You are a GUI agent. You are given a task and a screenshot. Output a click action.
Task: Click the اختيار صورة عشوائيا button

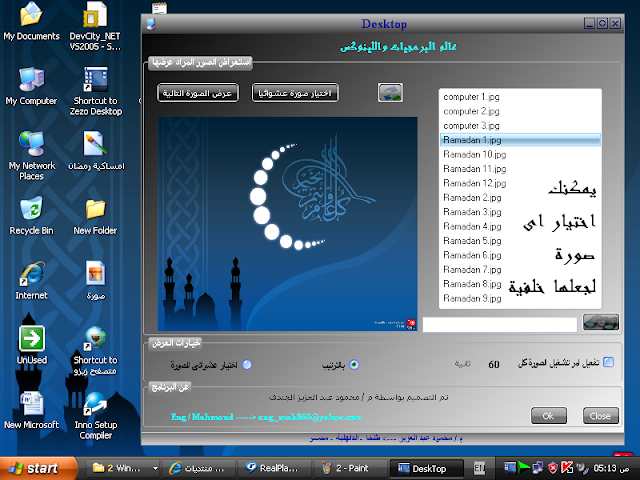(295, 93)
